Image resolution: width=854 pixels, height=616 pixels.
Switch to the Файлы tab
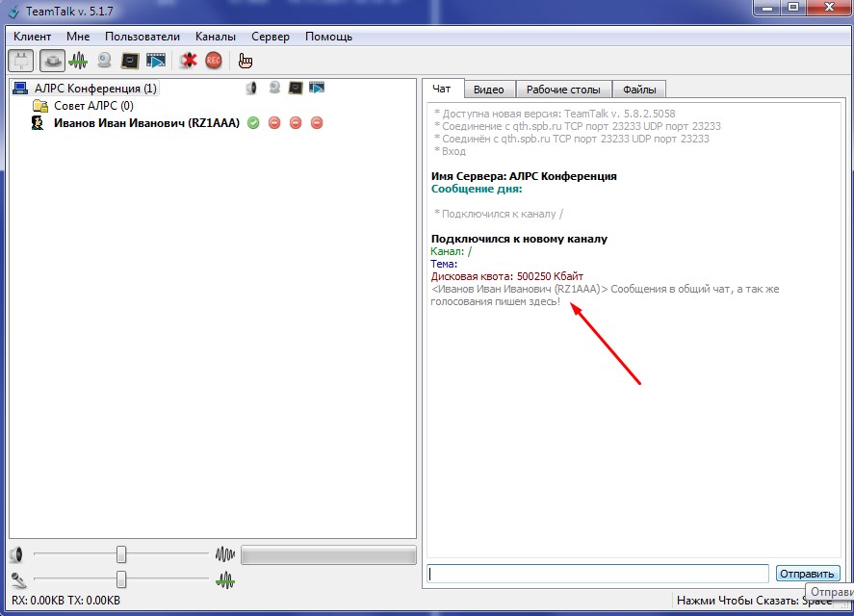coord(639,90)
